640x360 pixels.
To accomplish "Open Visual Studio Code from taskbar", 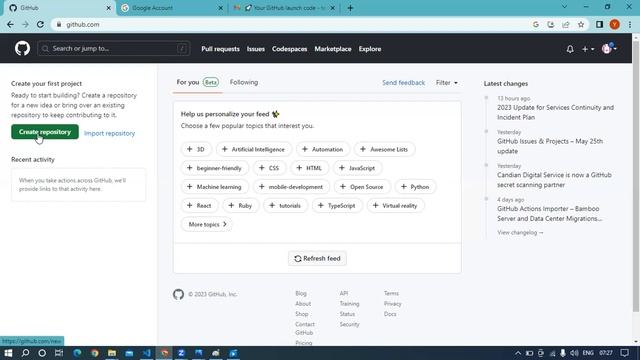I will click(x=147, y=353).
